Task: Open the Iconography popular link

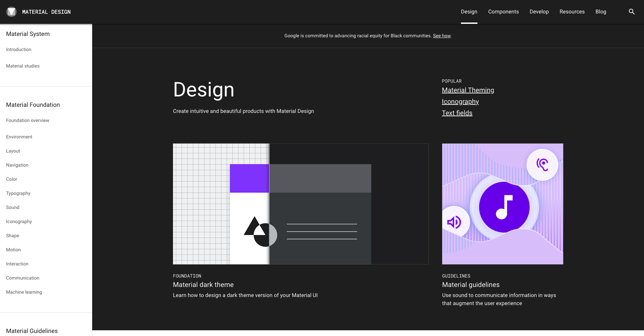Action: (460, 101)
